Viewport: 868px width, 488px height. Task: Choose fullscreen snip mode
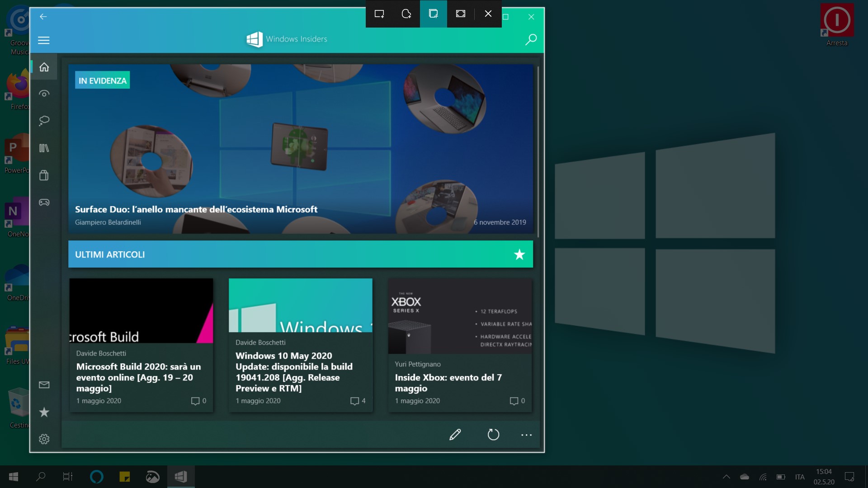461,14
